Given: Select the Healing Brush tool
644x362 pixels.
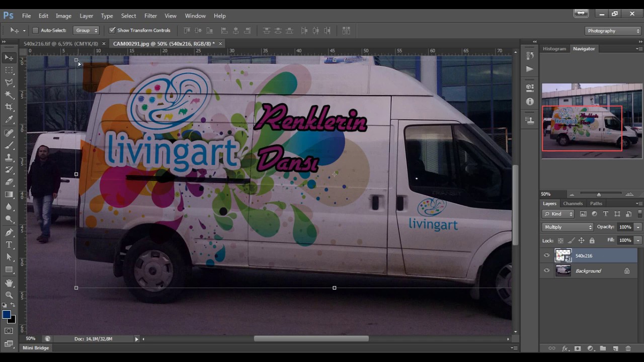Looking at the screenshot, I should [9, 133].
